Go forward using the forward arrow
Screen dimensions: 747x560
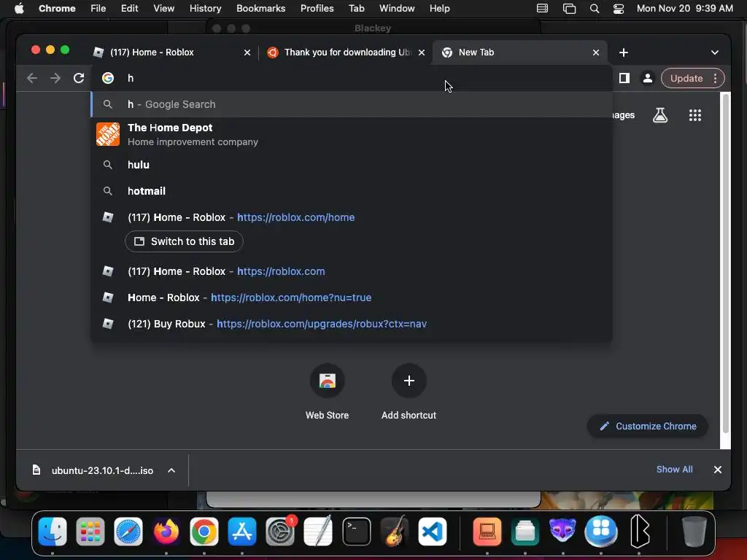coord(55,78)
